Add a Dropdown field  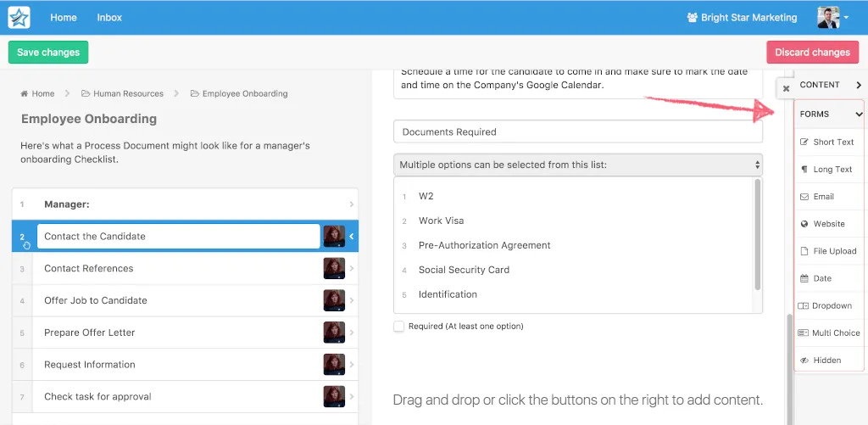point(829,305)
